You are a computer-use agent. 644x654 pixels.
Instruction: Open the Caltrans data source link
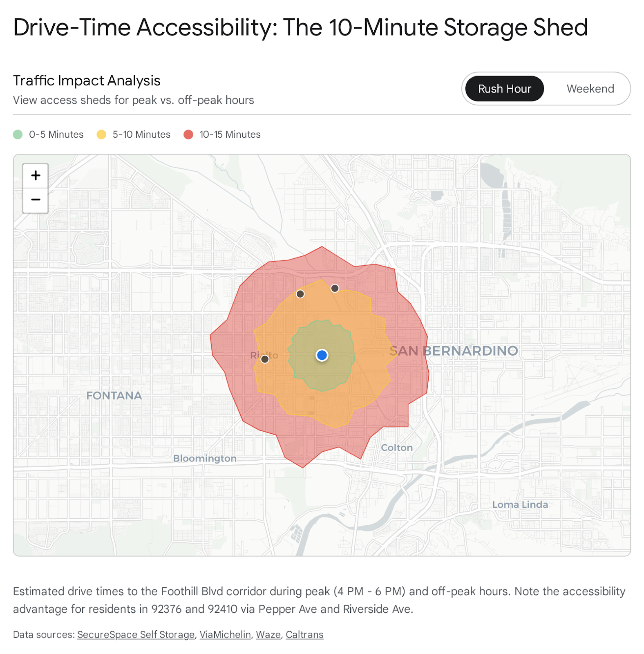pos(304,634)
